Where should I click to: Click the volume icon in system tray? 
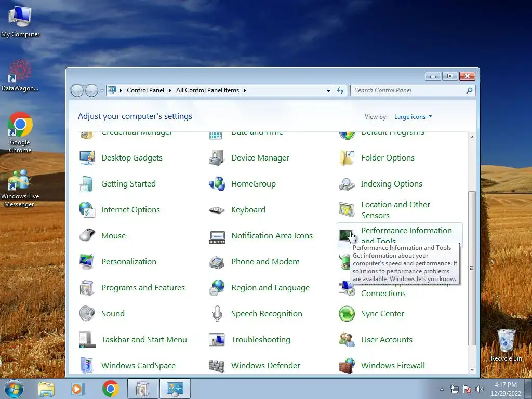pyautogui.click(x=480, y=389)
